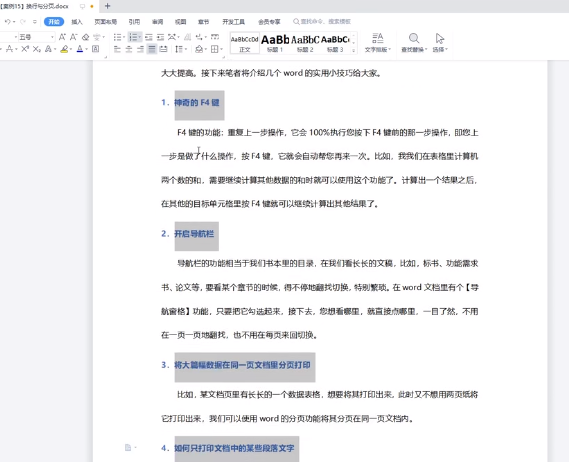Viewport: 569px width, 462px height.
Task: Click the character border icon
Action: [95, 49]
